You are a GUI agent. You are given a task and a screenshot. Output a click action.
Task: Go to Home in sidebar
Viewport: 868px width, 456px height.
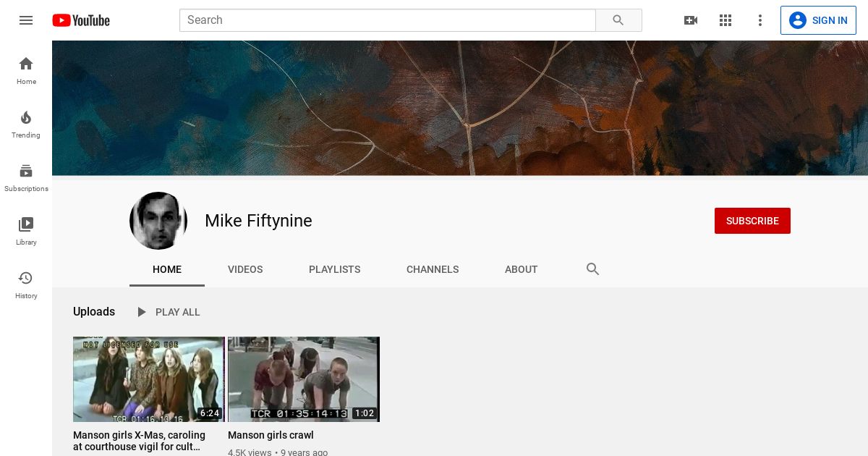(26, 71)
